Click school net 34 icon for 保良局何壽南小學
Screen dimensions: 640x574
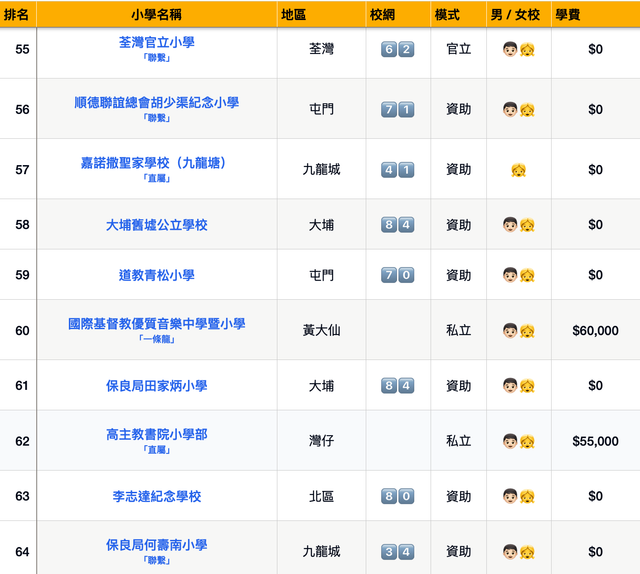398,552
